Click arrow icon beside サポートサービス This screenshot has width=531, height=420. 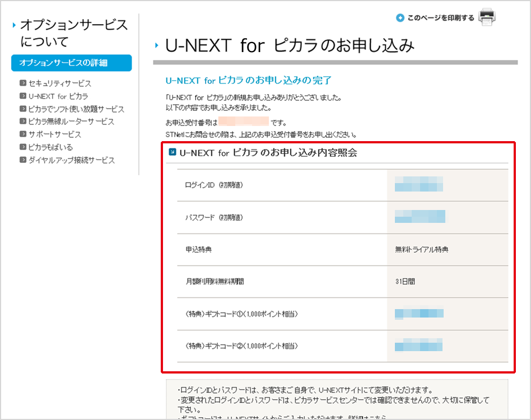pos(23,134)
